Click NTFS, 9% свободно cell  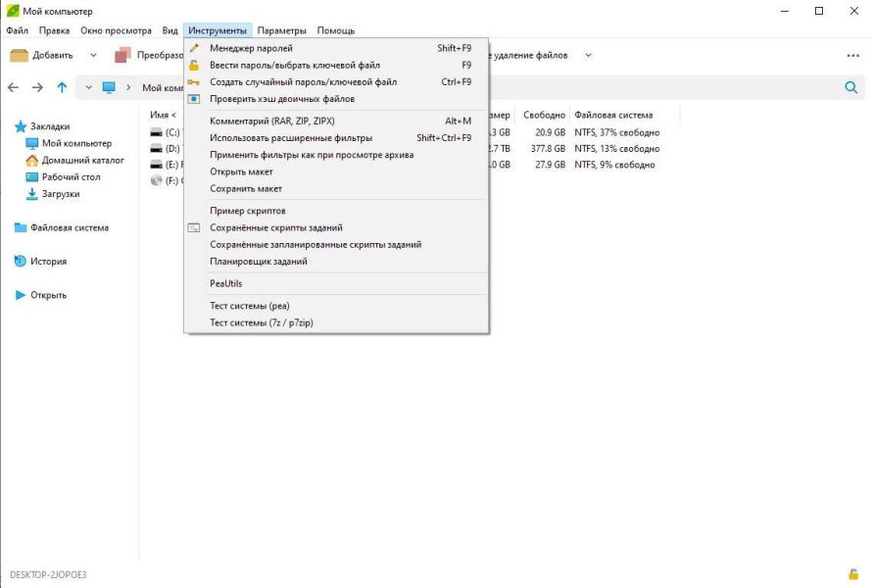coord(614,165)
